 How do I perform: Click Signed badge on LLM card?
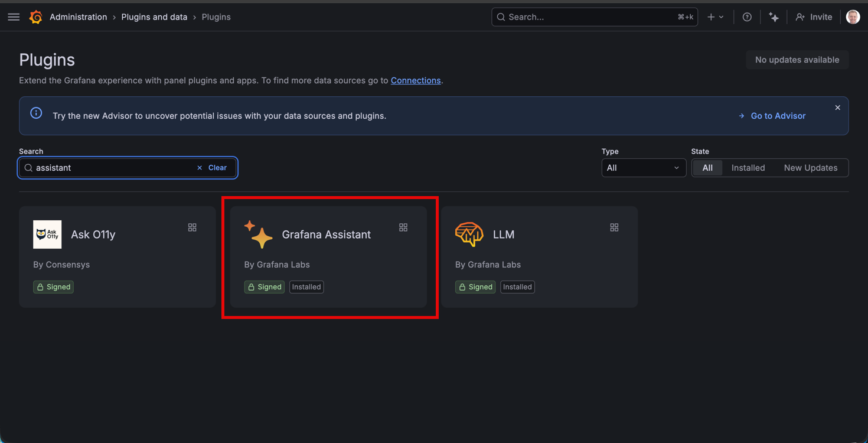click(x=475, y=287)
